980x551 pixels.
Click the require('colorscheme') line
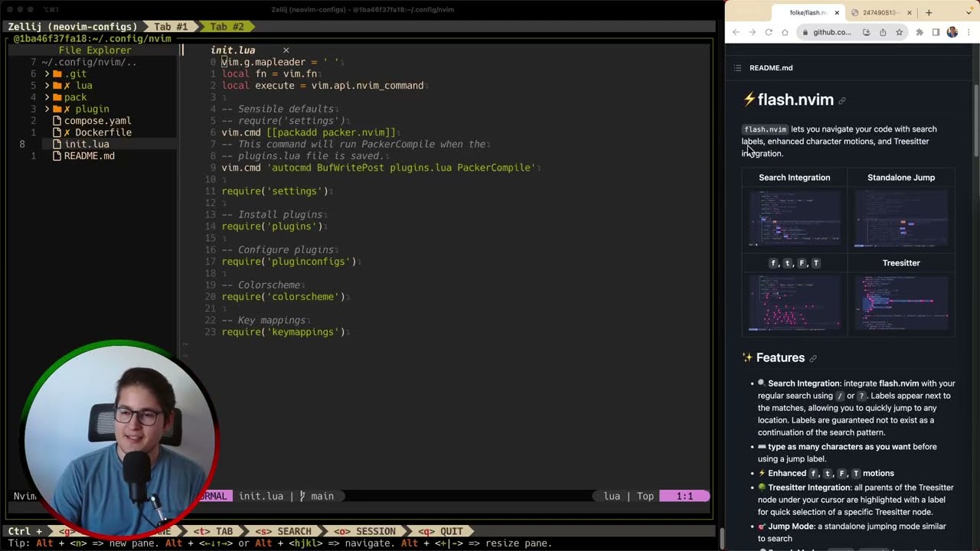click(283, 297)
